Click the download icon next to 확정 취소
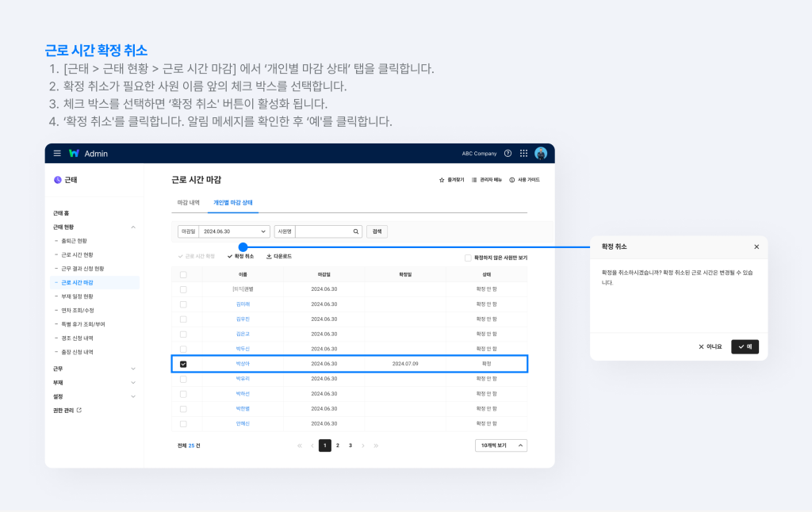 [x=267, y=256]
